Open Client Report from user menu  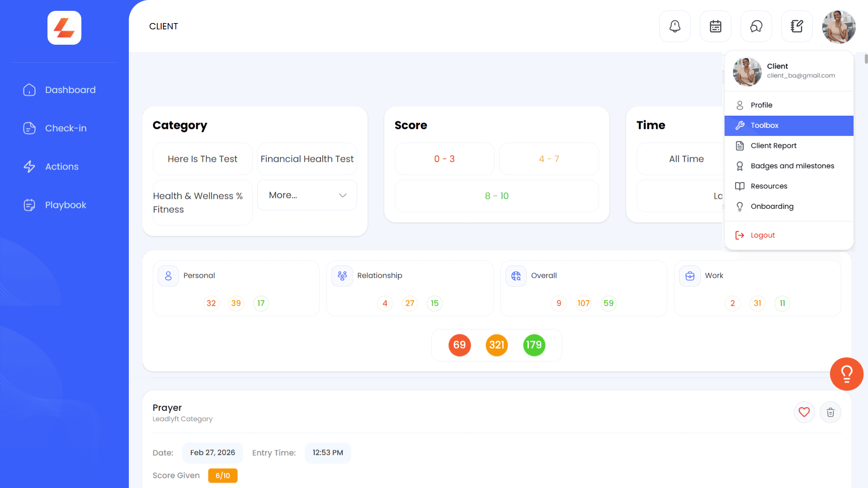click(789, 145)
